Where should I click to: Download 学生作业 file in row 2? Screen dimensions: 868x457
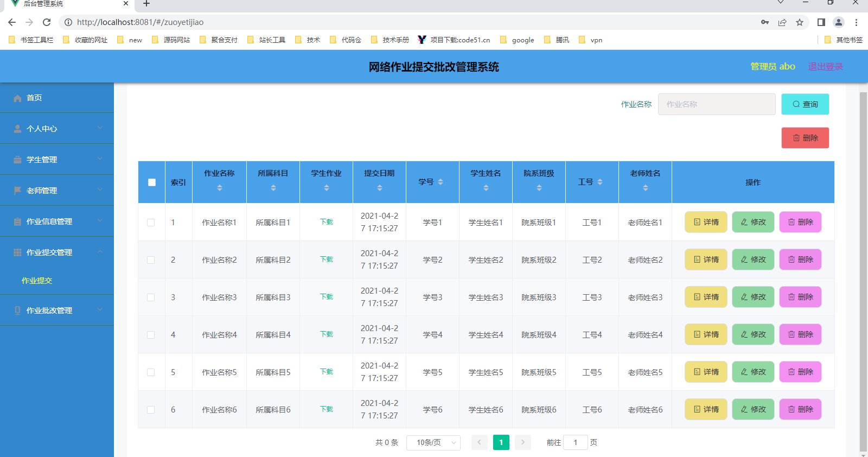[x=326, y=259]
